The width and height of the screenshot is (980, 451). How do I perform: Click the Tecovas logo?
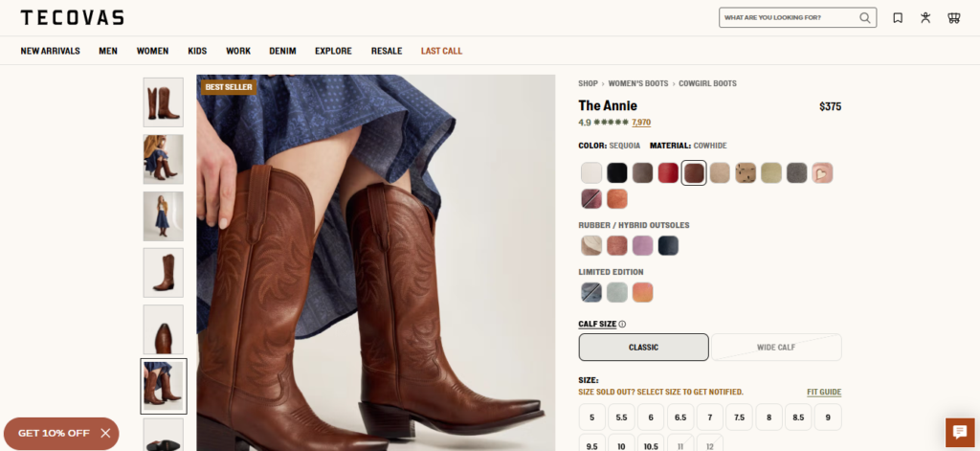click(72, 17)
